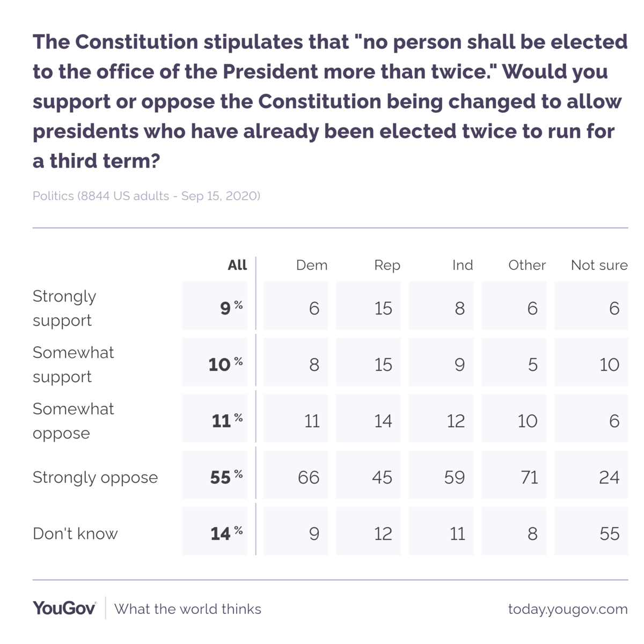Select the Other column header
Viewport: 644px width, 644px height.
(526, 265)
